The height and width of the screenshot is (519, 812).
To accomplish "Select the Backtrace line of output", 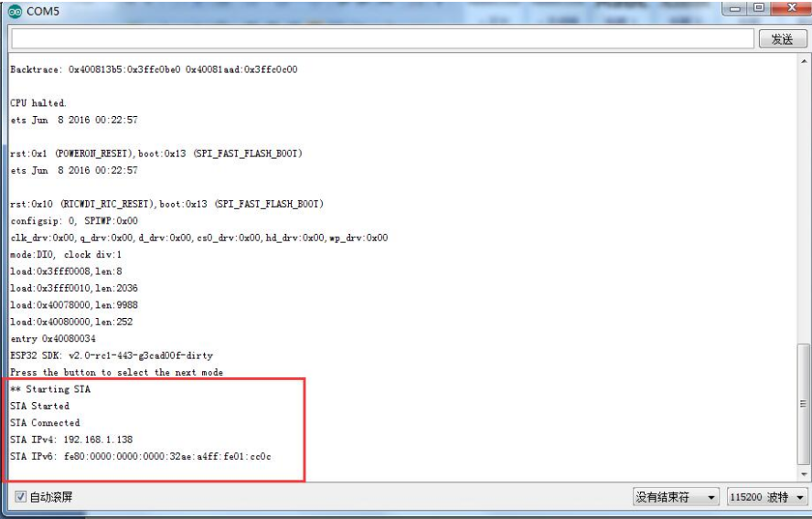I will pos(154,69).
